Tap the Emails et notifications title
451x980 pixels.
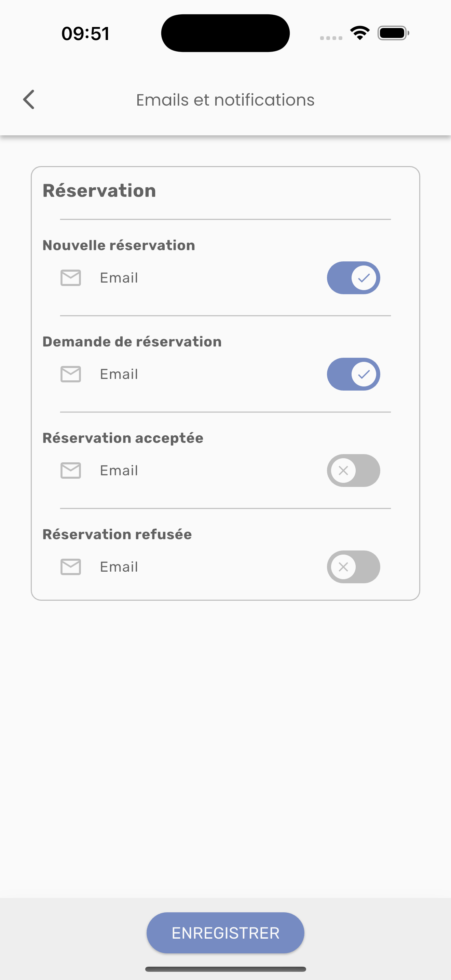pos(225,100)
